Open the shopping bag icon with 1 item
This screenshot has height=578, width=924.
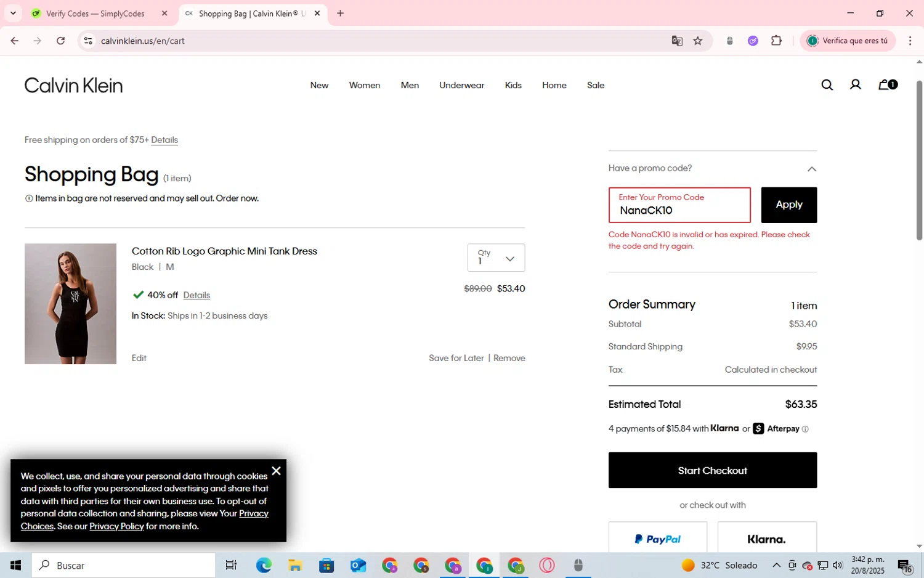(x=888, y=85)
